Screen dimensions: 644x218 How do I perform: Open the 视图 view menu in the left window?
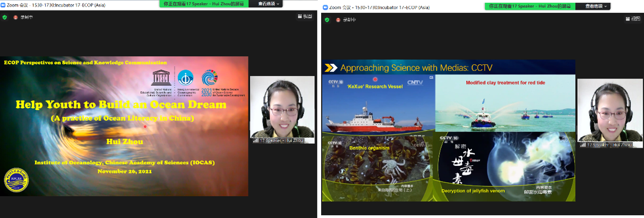click(x=305, y=16)
